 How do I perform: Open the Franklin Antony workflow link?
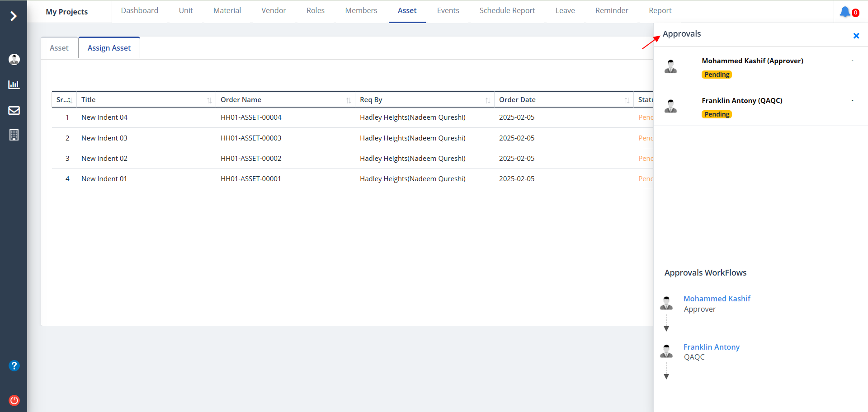pyautogui.click(x=711, y=347)
